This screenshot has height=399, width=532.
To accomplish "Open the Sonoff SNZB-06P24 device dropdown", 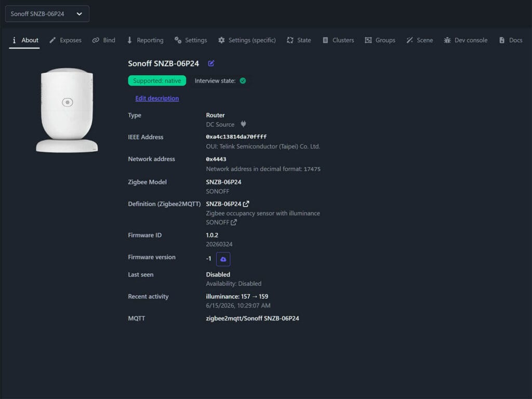I will pos(47,14).
